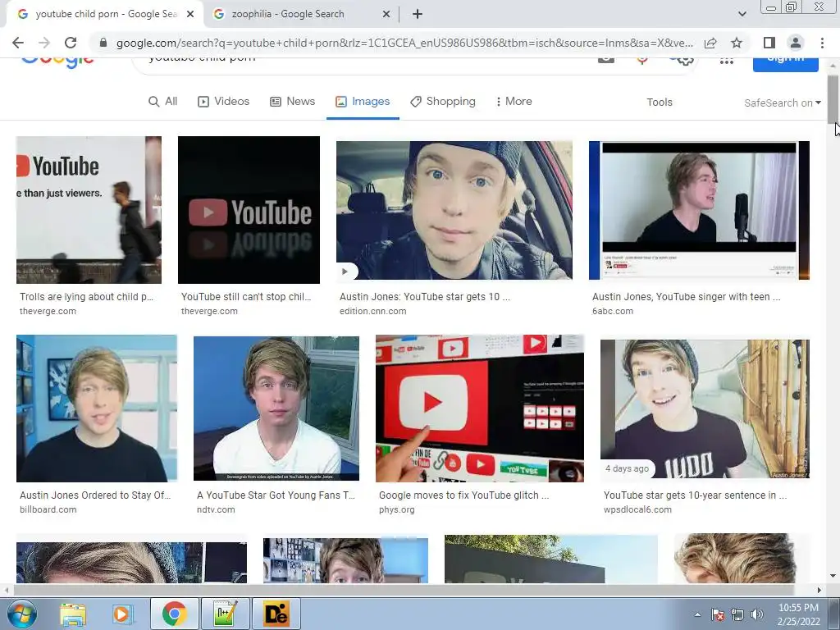Screen dimensions: 840x630
Task: Open the YouTube billboard thumbnail from theverge.com
Action: coord(89,210)
